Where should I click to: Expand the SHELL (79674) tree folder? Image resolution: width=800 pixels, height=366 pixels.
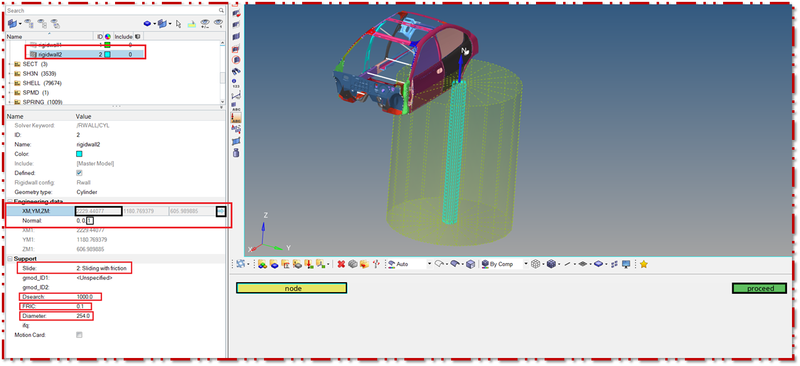coord(11,83)
